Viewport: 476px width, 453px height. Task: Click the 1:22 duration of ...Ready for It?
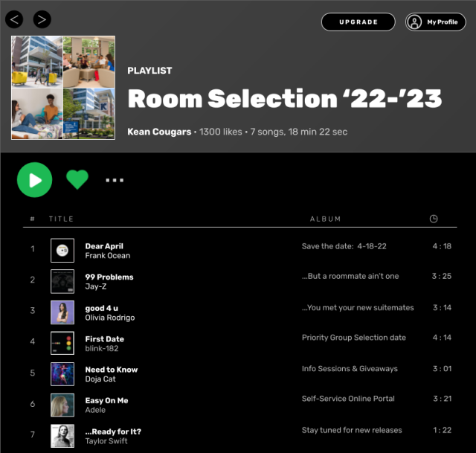click(443, 430)
